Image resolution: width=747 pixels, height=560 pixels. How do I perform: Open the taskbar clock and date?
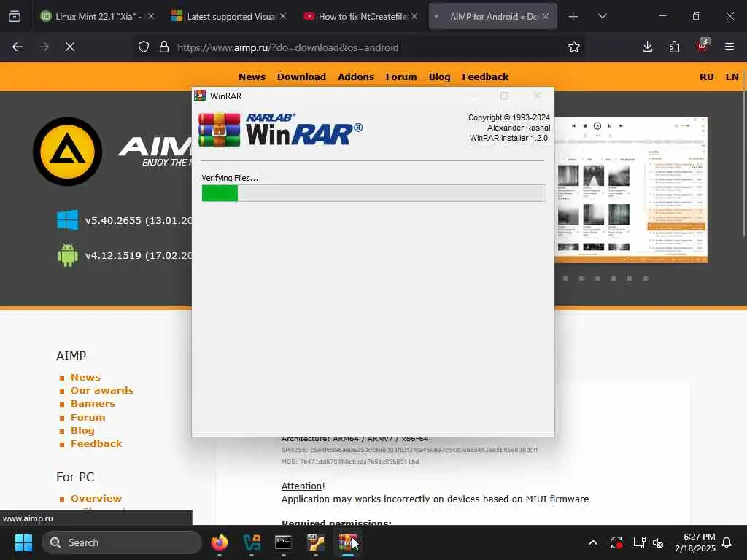(695, 542)
